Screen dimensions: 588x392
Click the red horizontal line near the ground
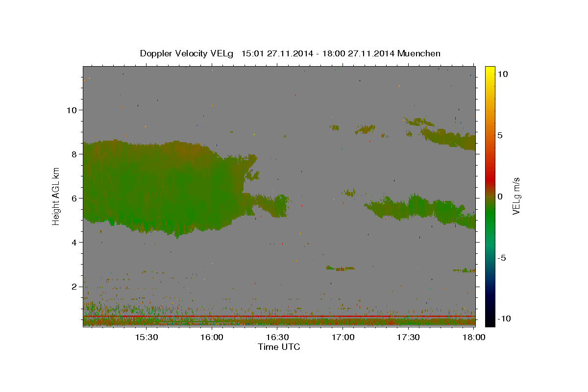point(279,317)
